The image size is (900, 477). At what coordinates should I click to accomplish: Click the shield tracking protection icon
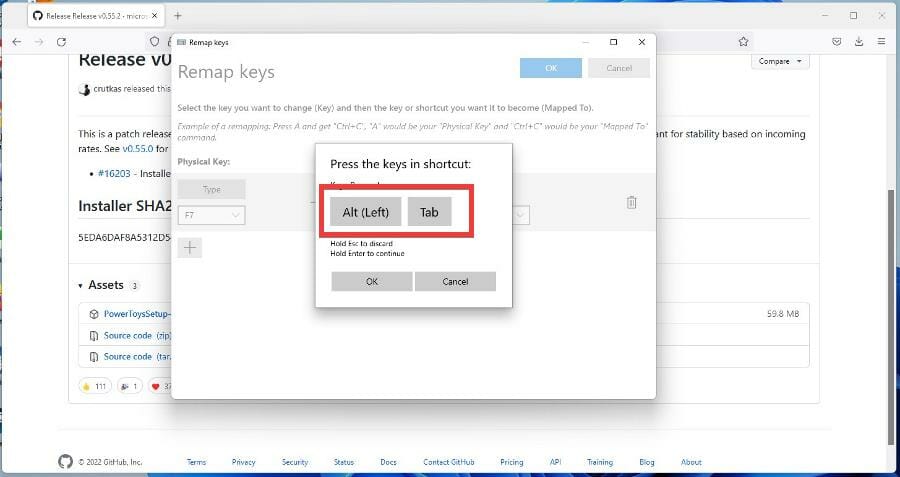(154, 41)
